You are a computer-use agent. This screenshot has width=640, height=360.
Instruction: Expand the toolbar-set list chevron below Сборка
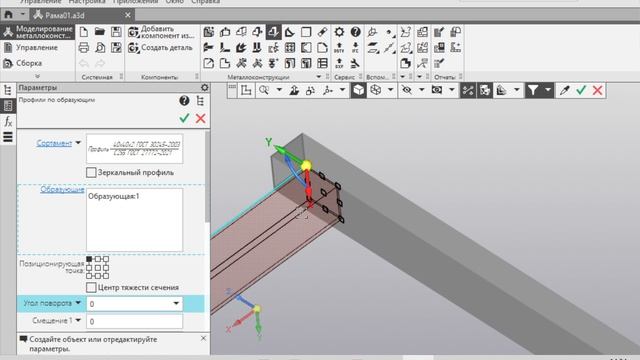pos(37,76)
